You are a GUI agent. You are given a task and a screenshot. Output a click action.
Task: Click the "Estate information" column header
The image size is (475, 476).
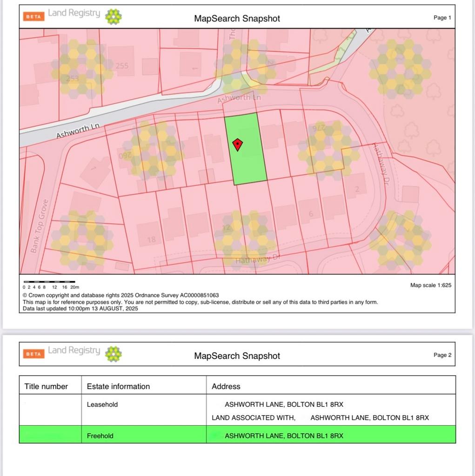pos(118,386)
